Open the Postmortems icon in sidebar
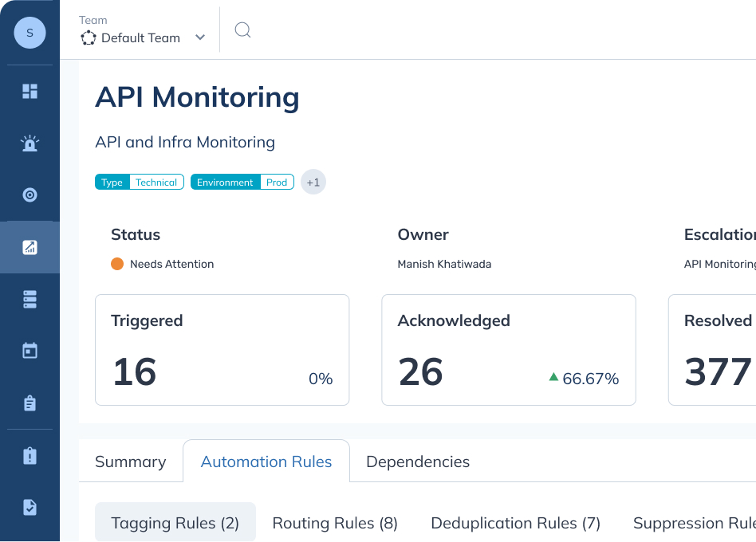The width and height of the screenshot is (756, 542). click(30, 455)
